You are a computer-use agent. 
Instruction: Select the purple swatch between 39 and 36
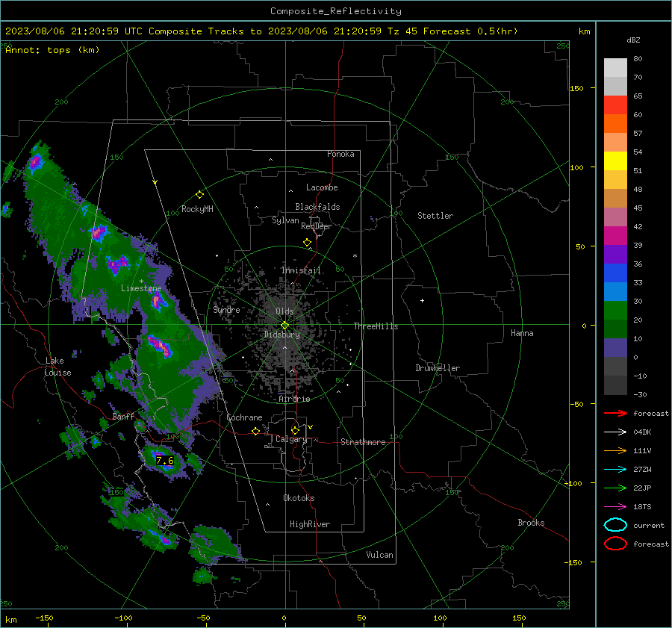point(615,255)
